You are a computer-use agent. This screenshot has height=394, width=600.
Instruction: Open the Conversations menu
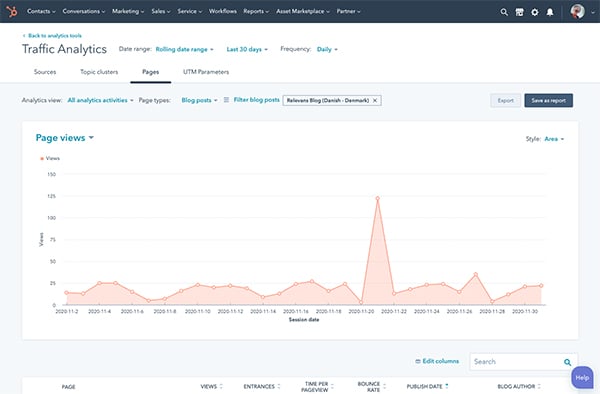83,11
